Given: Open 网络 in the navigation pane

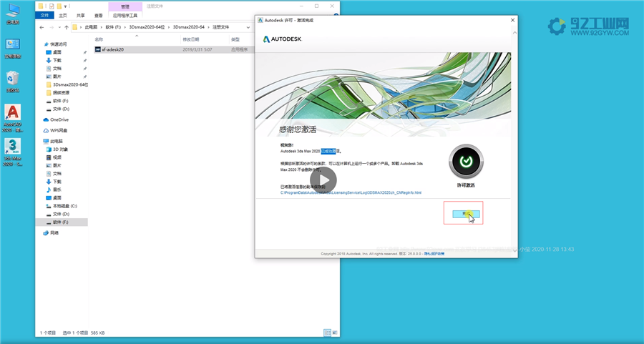Looking at the screenshot, I should pyautogui.click(x=51, y=233).
